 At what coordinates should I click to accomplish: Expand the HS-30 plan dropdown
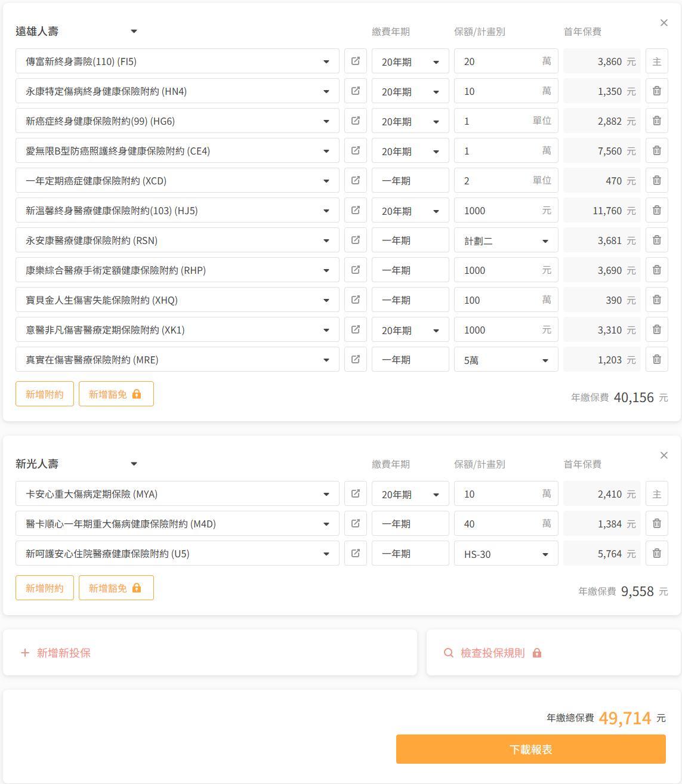(x=506, y=553)
